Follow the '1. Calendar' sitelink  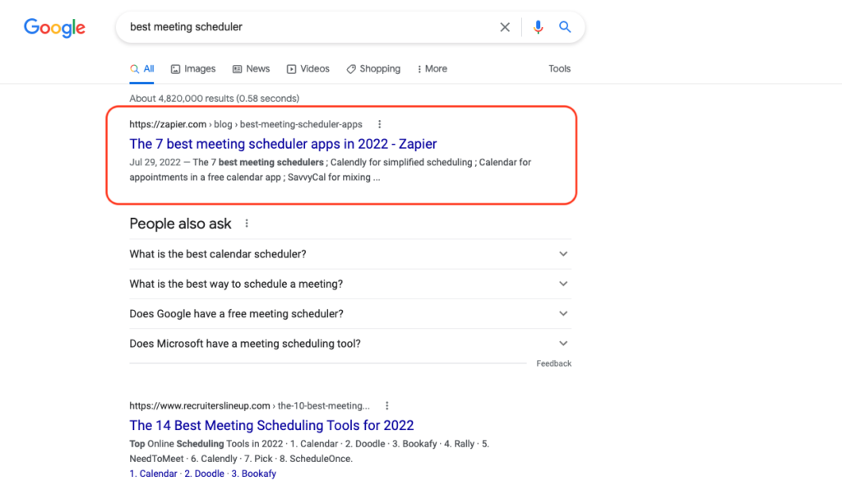pyautogui.click(x=153, y=474)
